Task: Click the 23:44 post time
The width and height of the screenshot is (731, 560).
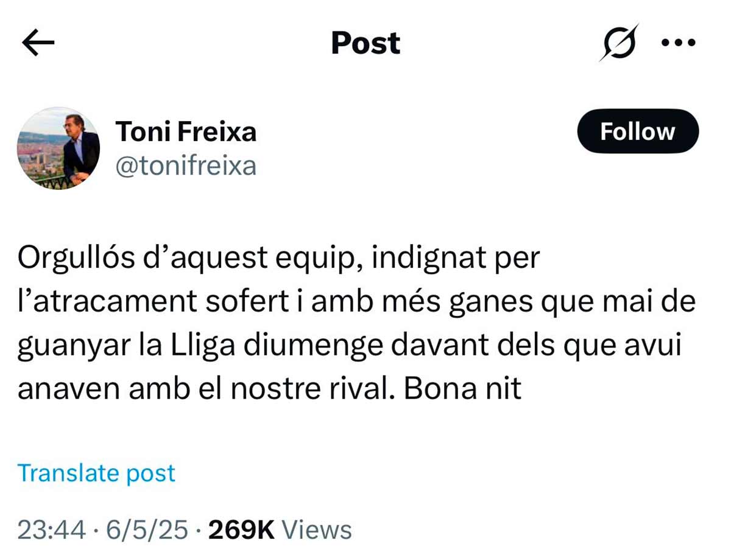Action: [x=51, y=530]
